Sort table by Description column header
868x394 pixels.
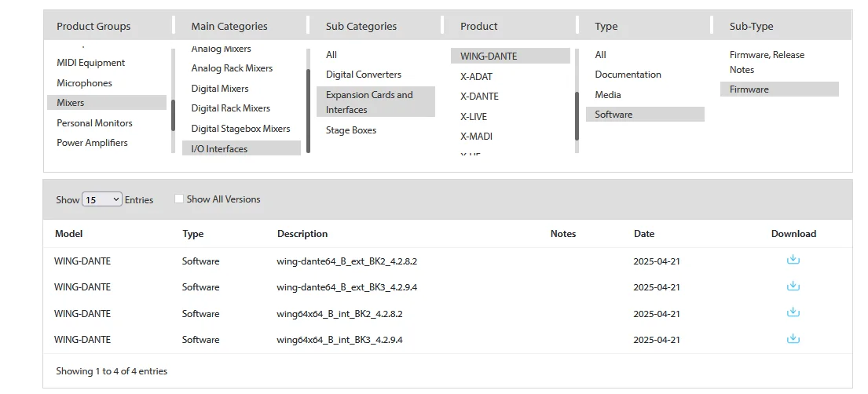click(x=302, y=234)
